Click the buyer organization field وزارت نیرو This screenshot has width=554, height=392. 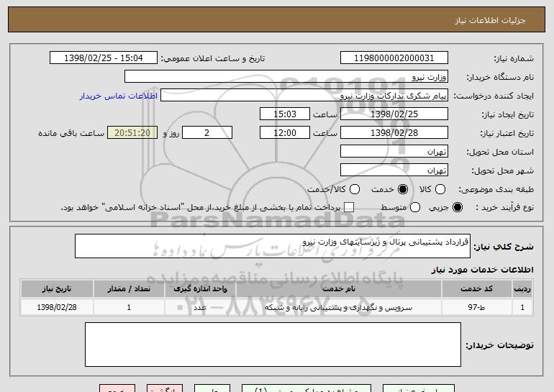(x=286, y=77)
